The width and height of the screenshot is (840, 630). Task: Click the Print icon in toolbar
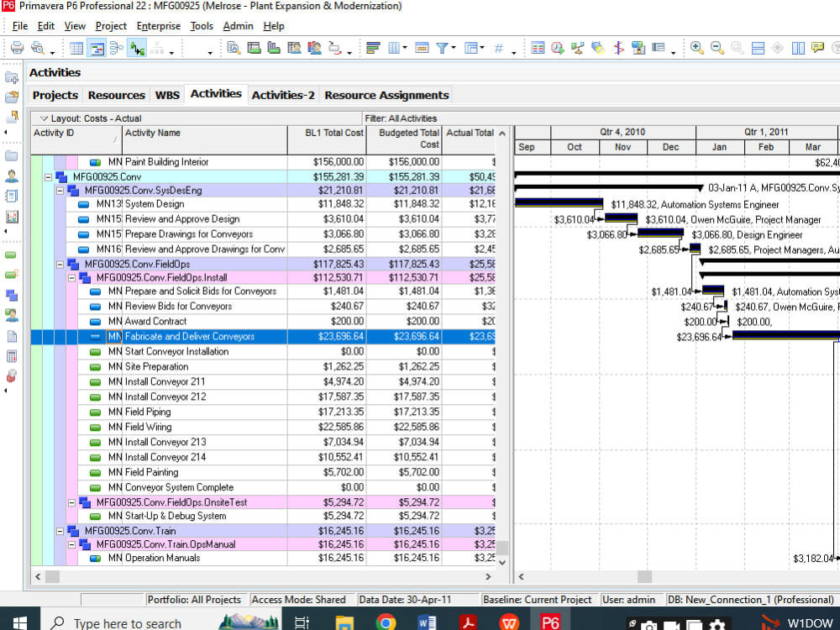17,48
